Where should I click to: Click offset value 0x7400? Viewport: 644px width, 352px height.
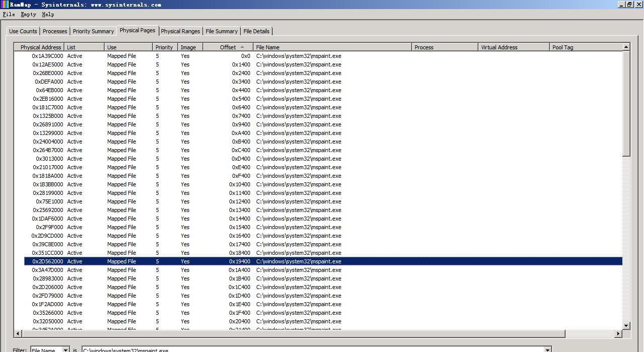[x=241, y=116]
